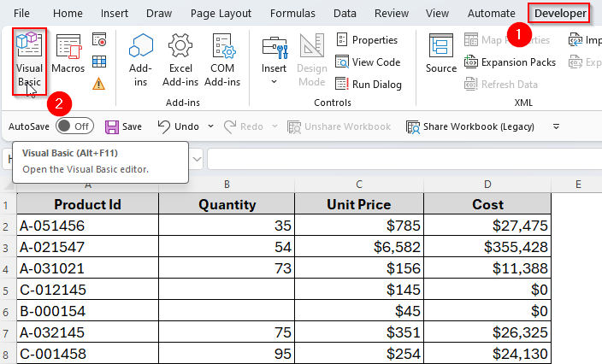The image size is (602, 364).
Task: Expand the Name Box dropdown
Action: click(197, 159)
